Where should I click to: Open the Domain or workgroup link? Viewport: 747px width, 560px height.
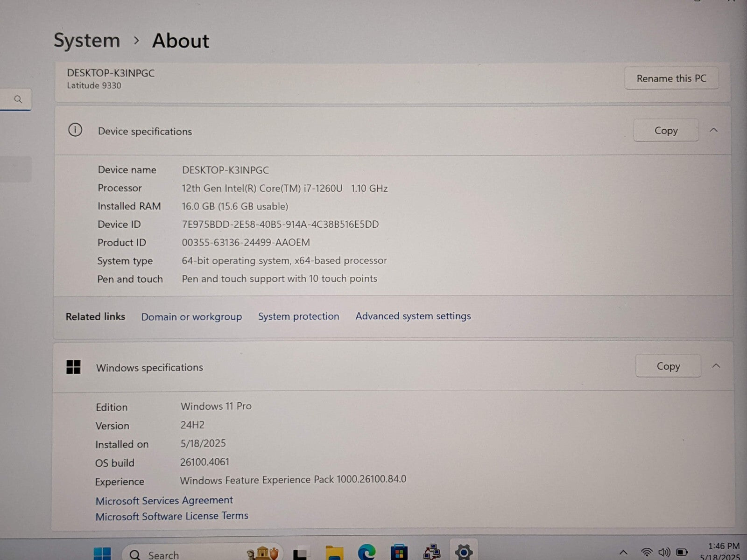click(x=191, y=317)
